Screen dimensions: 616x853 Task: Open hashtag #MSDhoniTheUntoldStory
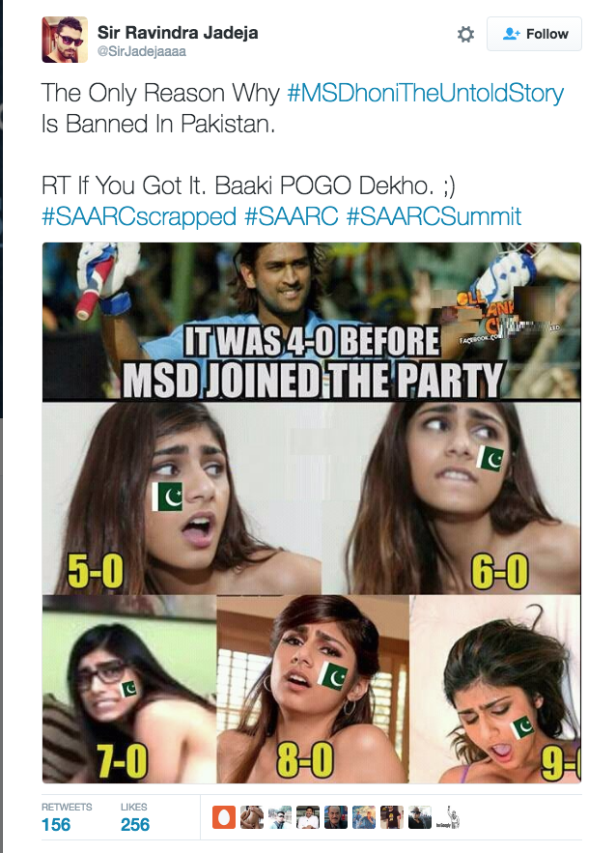coord(425,93)
